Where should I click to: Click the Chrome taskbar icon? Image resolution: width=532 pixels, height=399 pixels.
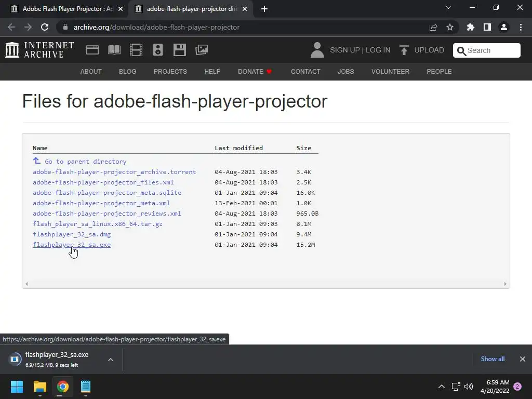click(x=63, y=387)
